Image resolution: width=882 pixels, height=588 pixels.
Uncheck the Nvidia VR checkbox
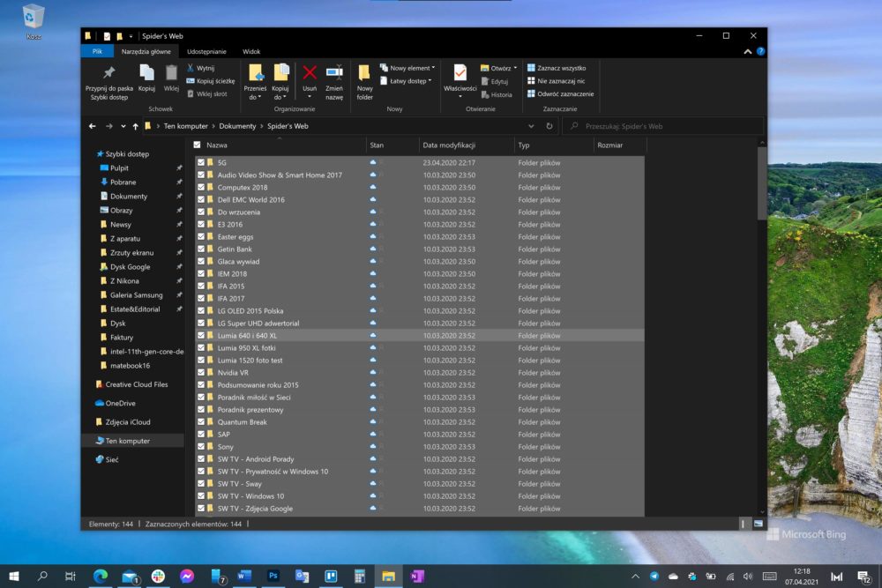tap(201, 373)
